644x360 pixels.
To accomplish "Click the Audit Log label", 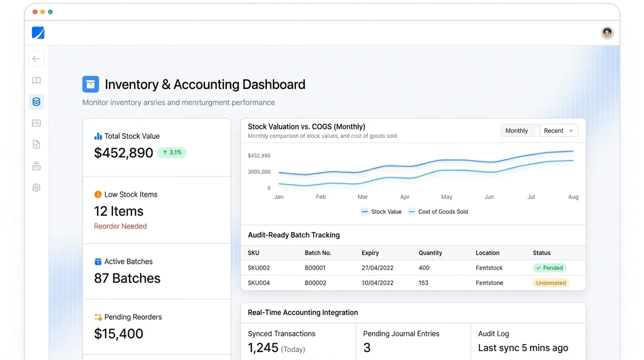I will click(x=493, y=334).
